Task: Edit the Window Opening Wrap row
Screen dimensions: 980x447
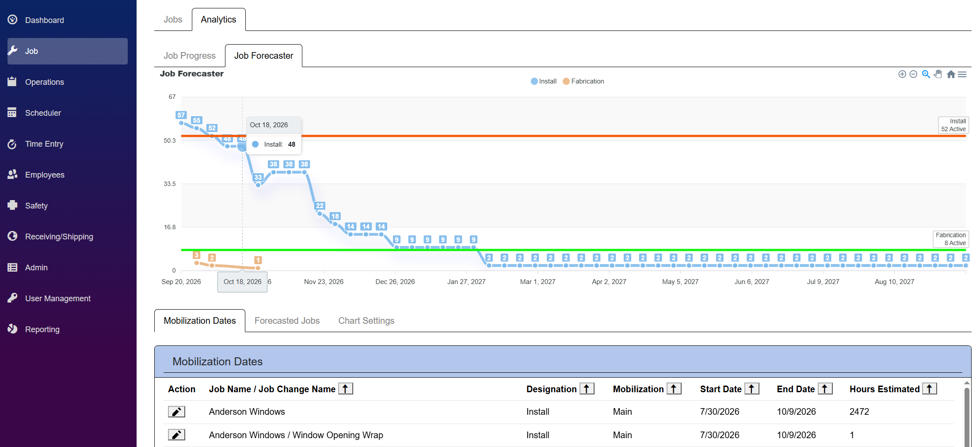Action: (x=176, y=435)
